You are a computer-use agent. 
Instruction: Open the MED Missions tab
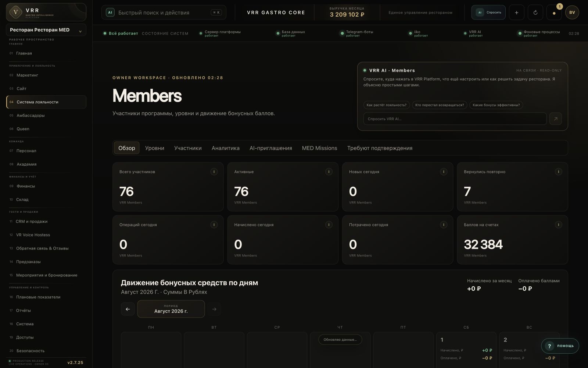(319, 148)
